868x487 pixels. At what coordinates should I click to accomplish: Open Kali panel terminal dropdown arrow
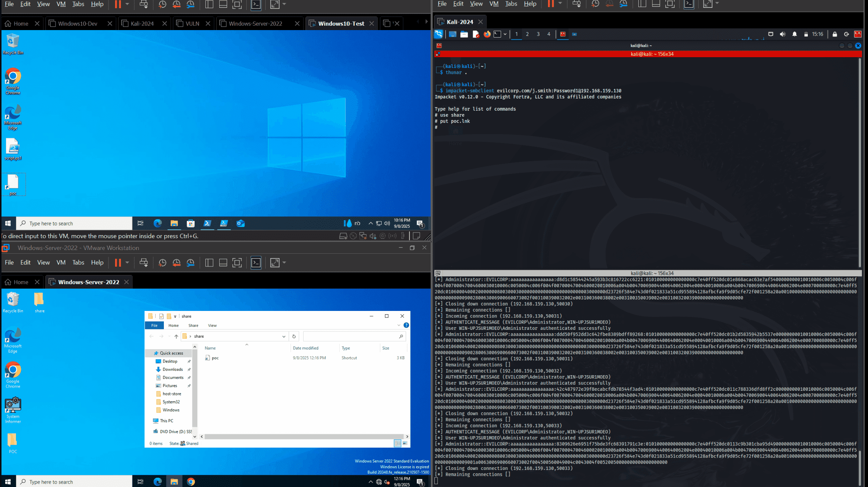[x=505, y=34]
